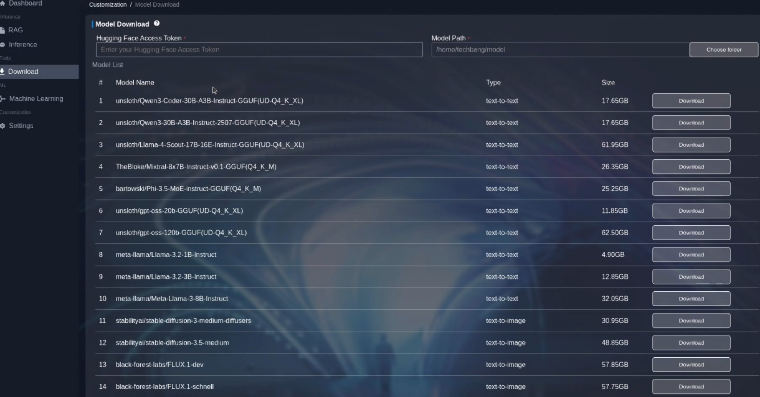This screenshot has height=397, width=760.
Task: Download Llama-4-Scout-17B-16E-Instruct-GGUF model
Action: click(691, 145)
